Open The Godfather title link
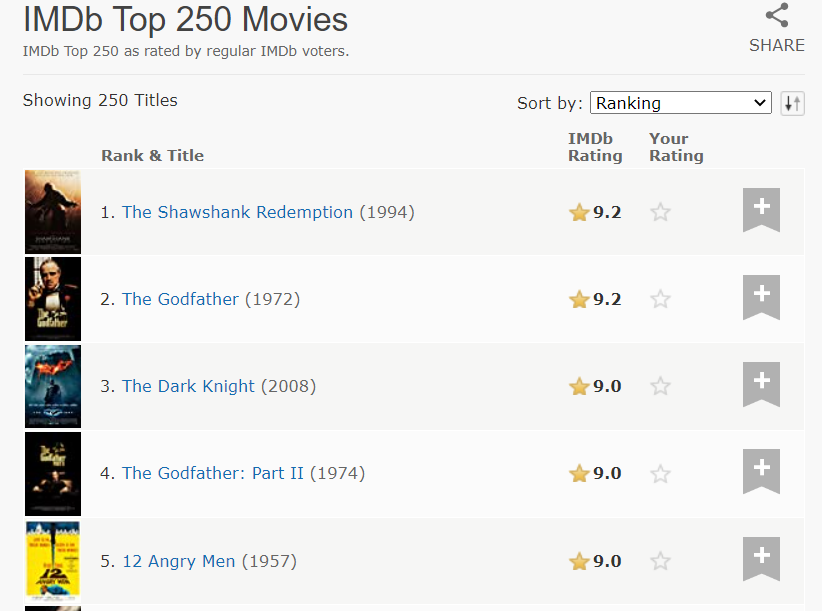Viewport: 822px width, 611px height. [x=180, y=299]
